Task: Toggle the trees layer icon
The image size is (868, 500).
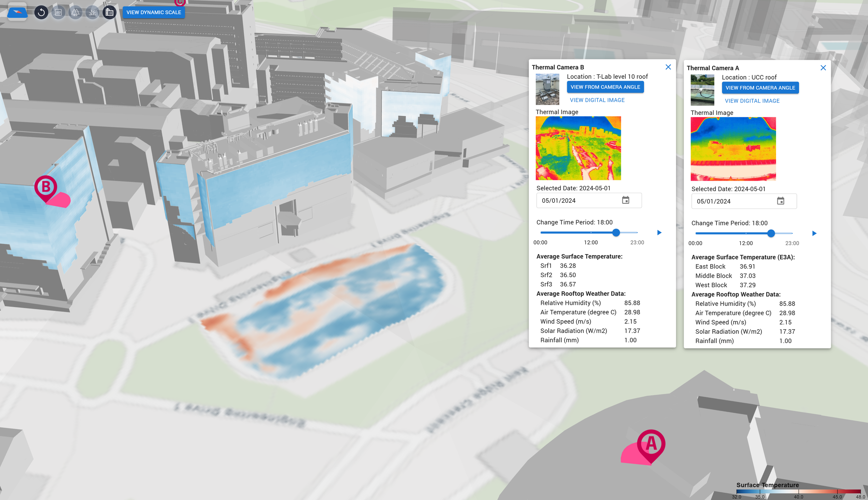Action: [x=75, y=12]
